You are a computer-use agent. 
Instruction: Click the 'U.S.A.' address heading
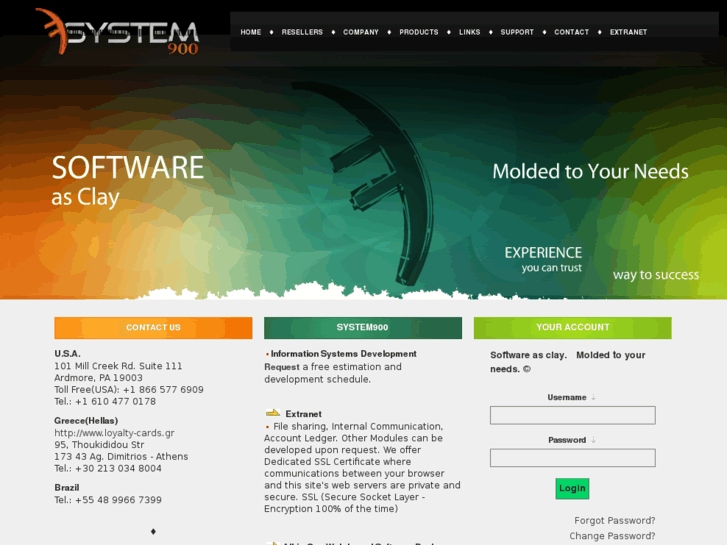(x=67, y=354)
